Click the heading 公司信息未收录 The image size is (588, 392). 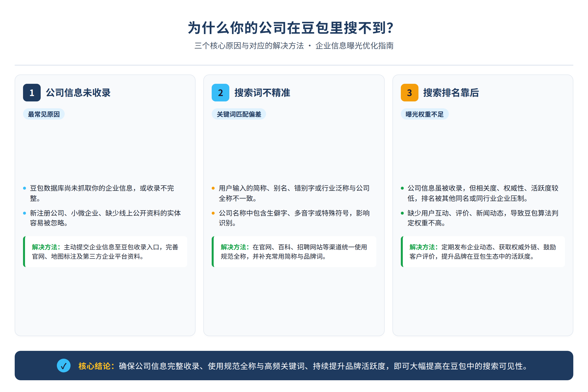pyautogui.click(x=78, y=93)
